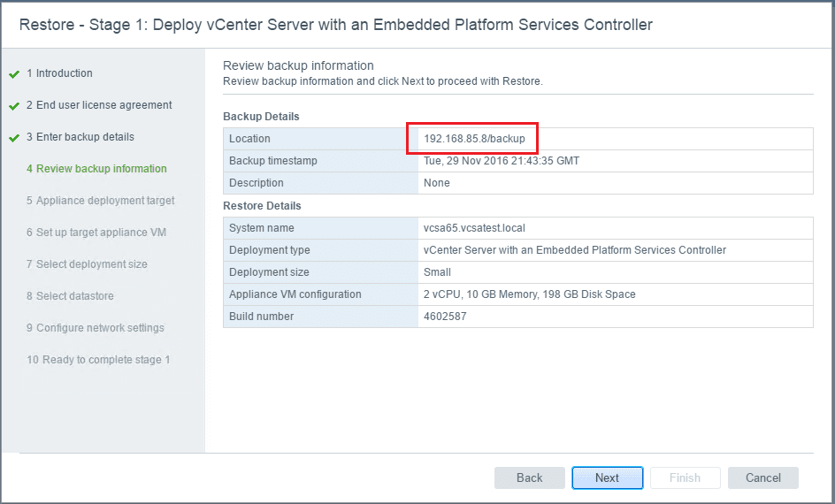Click the system name vcsa65.vcsatest.local
This screenshot has height=504, width=835.
(474, 228)
